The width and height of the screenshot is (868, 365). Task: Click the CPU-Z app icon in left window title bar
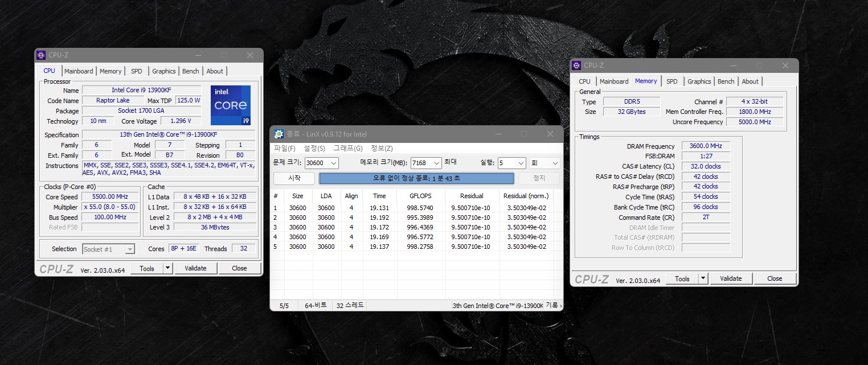point(41,55)
